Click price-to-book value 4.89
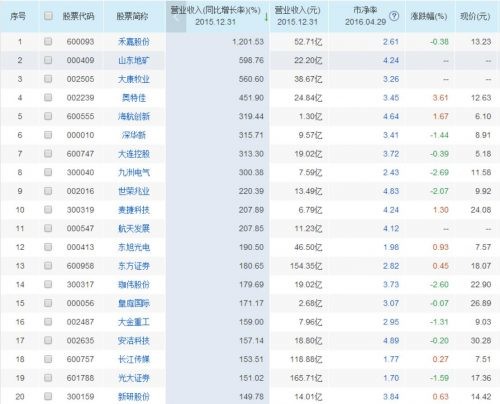The height and width of the screenshot is (404, 500). tap(391, 340)
